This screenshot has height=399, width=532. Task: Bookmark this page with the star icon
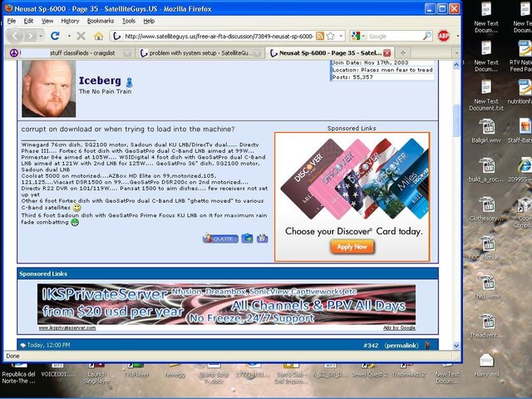[x=331, y=36]
